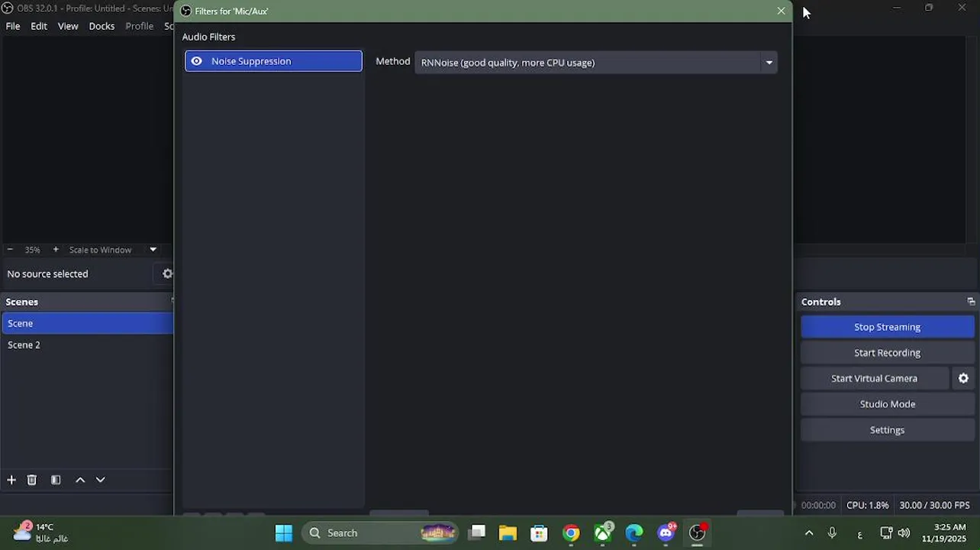Click OBS Studio taskbar icon

click(697, 533)
